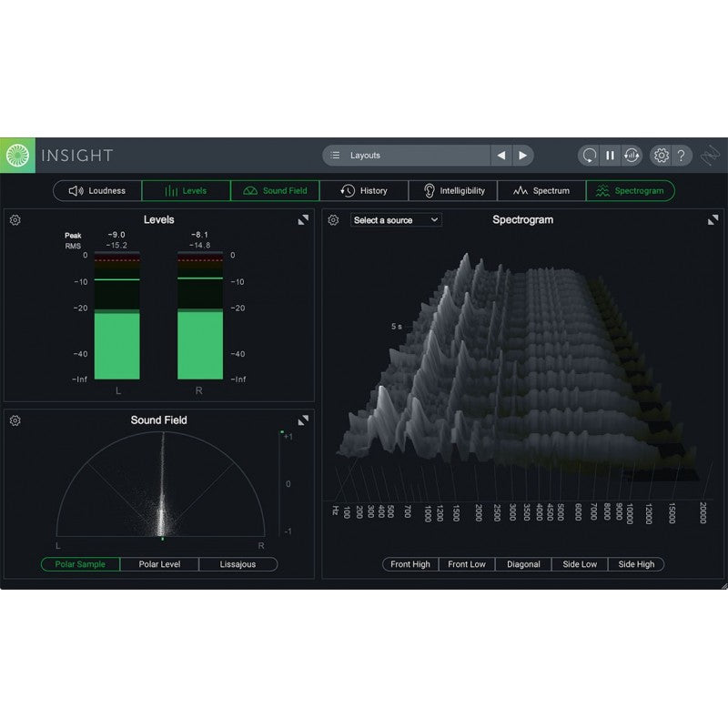Open the Spectrogram waves icon

tap(602, 191)
